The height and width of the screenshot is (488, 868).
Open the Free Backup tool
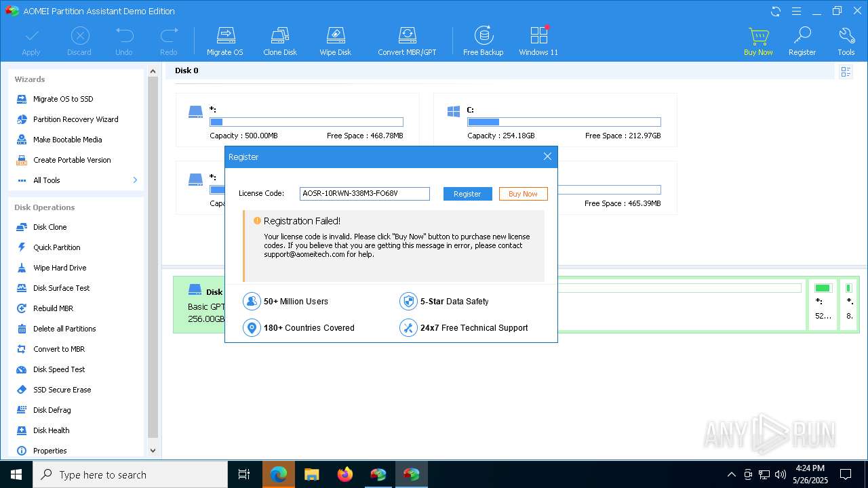click(x=484, y=41)
